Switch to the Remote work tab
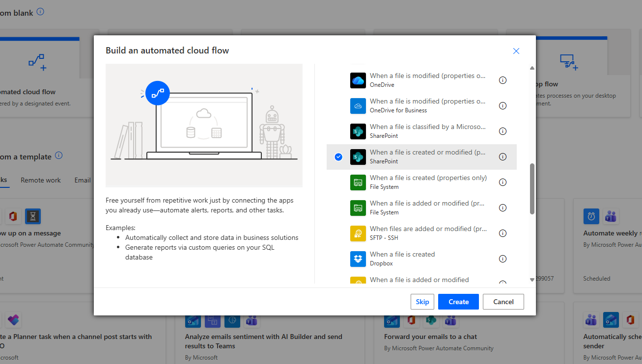Screen dimensions: 642x364 pos(41,180)
